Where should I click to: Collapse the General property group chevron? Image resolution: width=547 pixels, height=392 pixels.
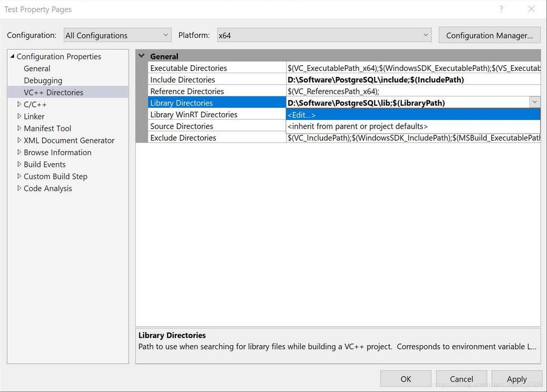click(141, 56)
